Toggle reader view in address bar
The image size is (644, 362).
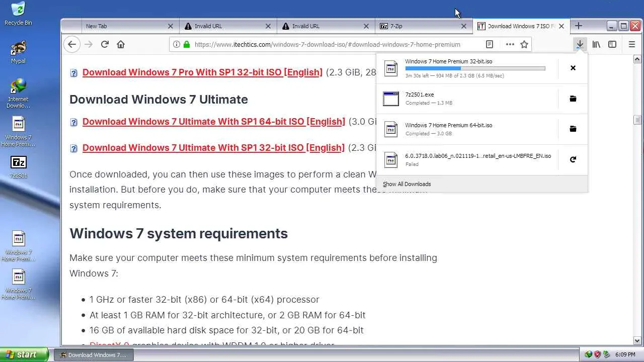pyautogui.click(x=489, y=44)
